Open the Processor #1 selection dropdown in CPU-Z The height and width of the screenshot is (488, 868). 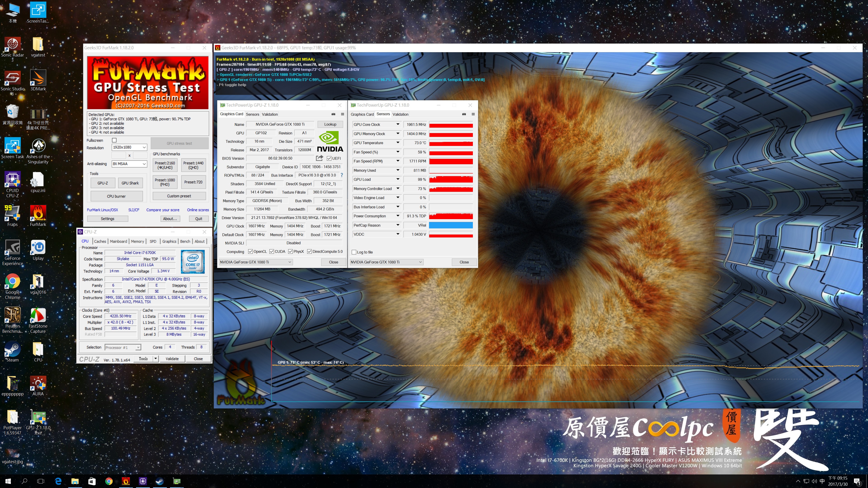(x=123, y=347)
